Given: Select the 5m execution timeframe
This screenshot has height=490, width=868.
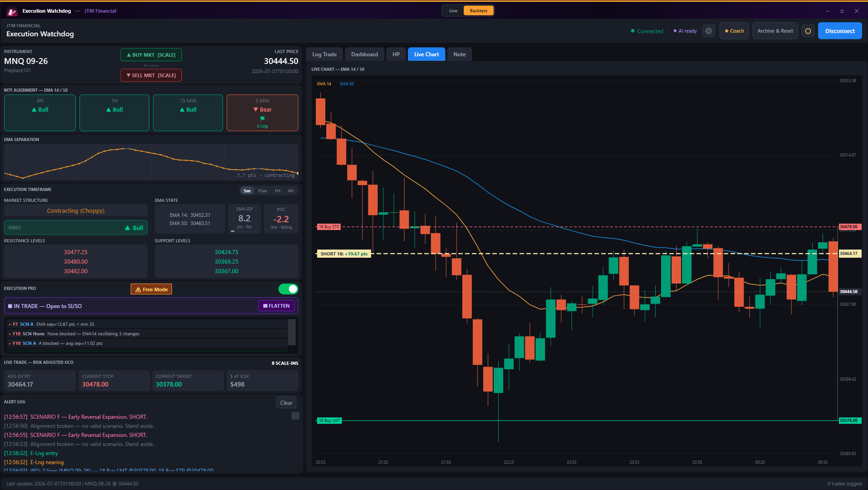Looking at the screenshot, I should tap(247, 191).
